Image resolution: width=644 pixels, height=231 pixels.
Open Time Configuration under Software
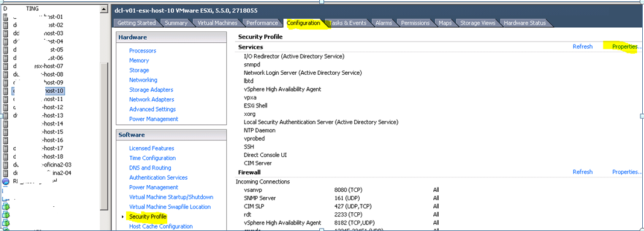152,158
